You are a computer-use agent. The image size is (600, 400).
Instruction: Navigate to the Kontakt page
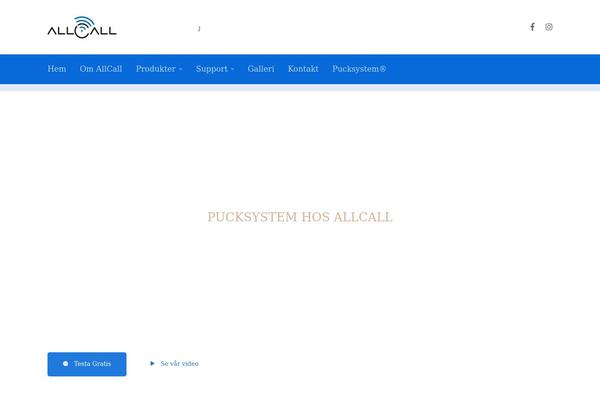[303, 69]
